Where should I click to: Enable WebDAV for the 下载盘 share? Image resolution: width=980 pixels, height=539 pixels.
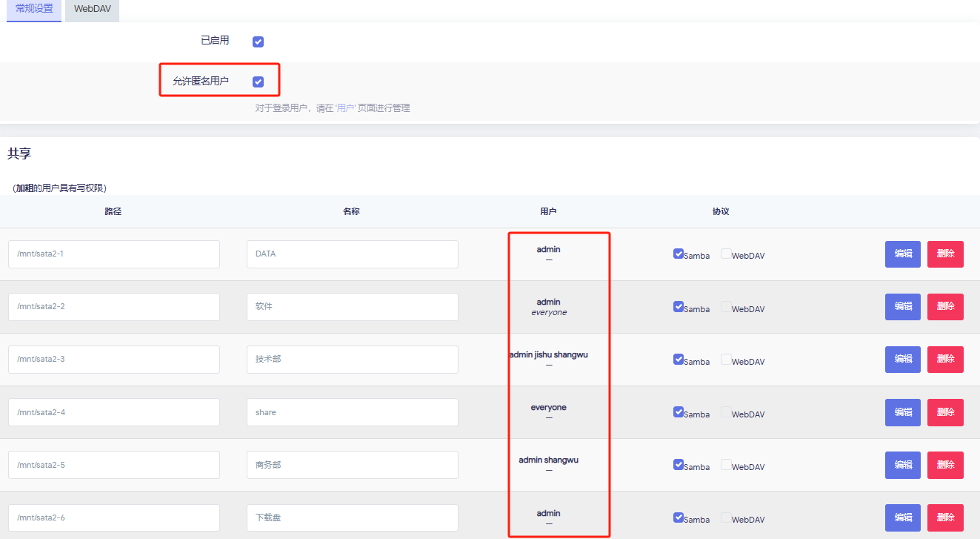[726, 517]
